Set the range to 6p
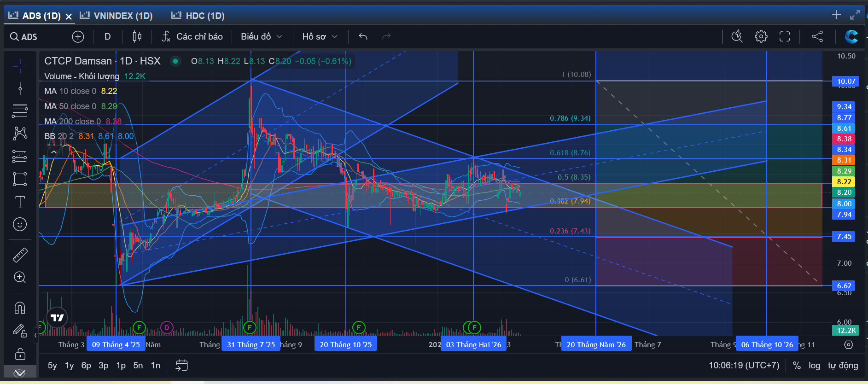 [x=86, y=366]
